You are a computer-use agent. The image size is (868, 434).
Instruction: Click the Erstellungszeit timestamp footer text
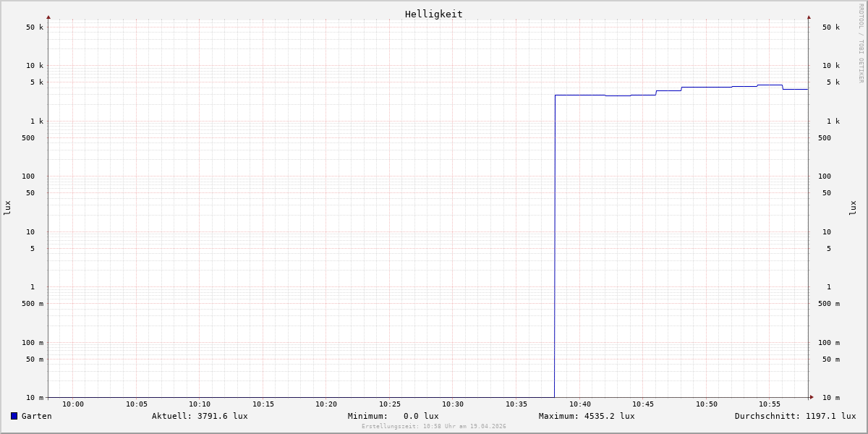(434, 426)
